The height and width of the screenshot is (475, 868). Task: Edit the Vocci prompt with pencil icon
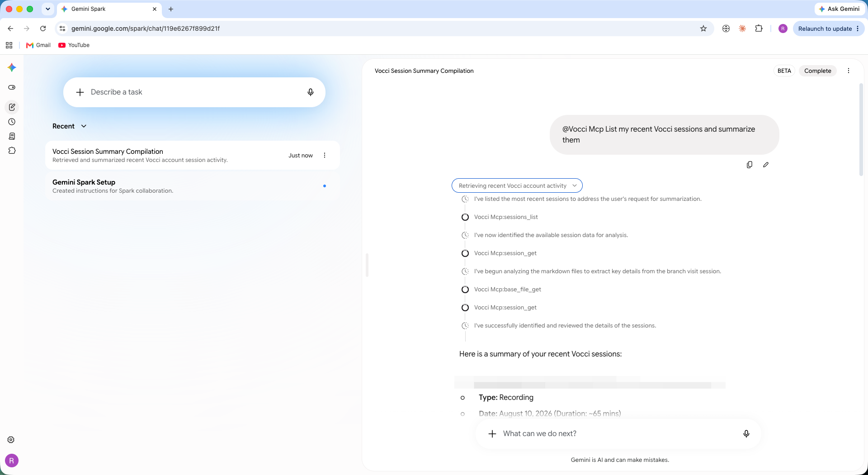(766, 165)
